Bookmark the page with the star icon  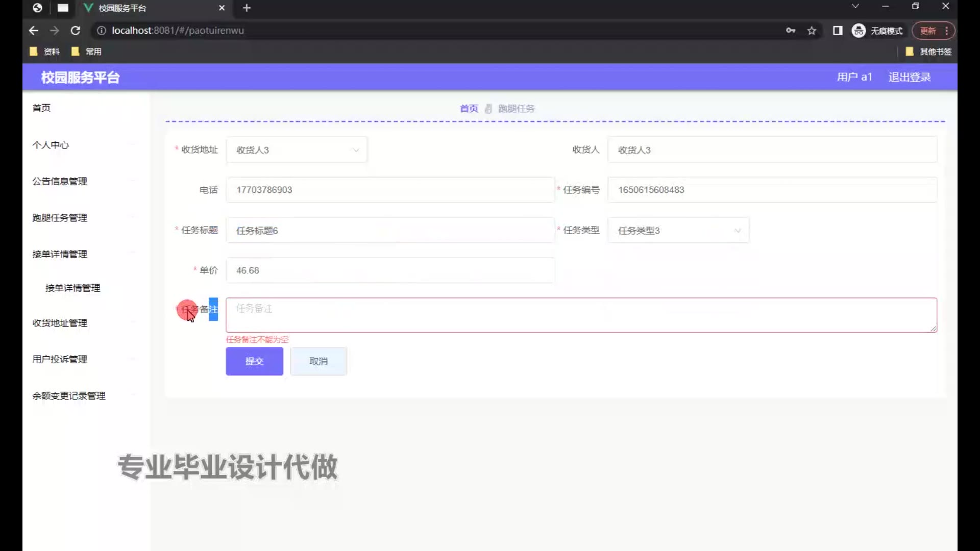(812, 31)
